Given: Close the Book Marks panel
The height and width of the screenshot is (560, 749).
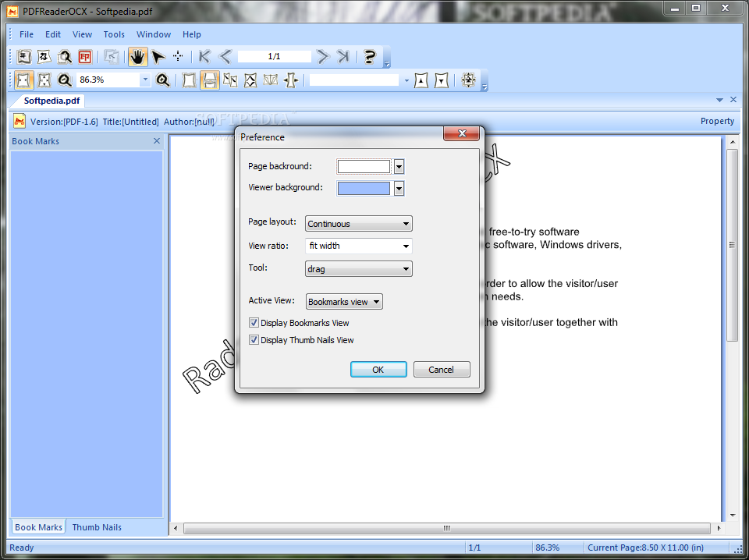Looking at the screenshot, I should [157, 141].
